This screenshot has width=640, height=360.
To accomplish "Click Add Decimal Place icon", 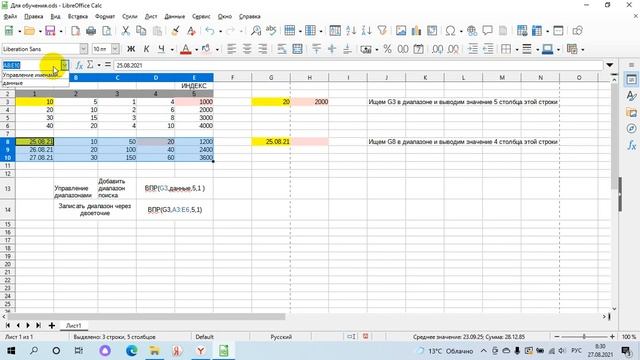I will 438,49.
